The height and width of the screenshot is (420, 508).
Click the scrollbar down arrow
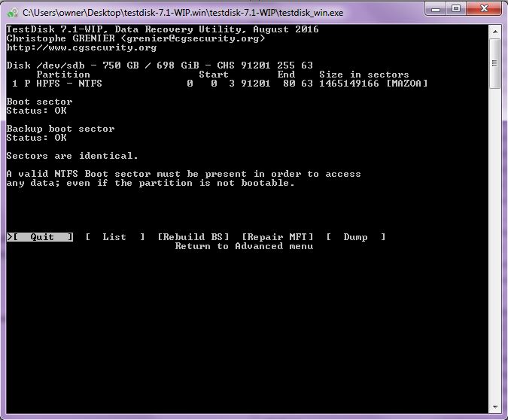coord(495,407)
